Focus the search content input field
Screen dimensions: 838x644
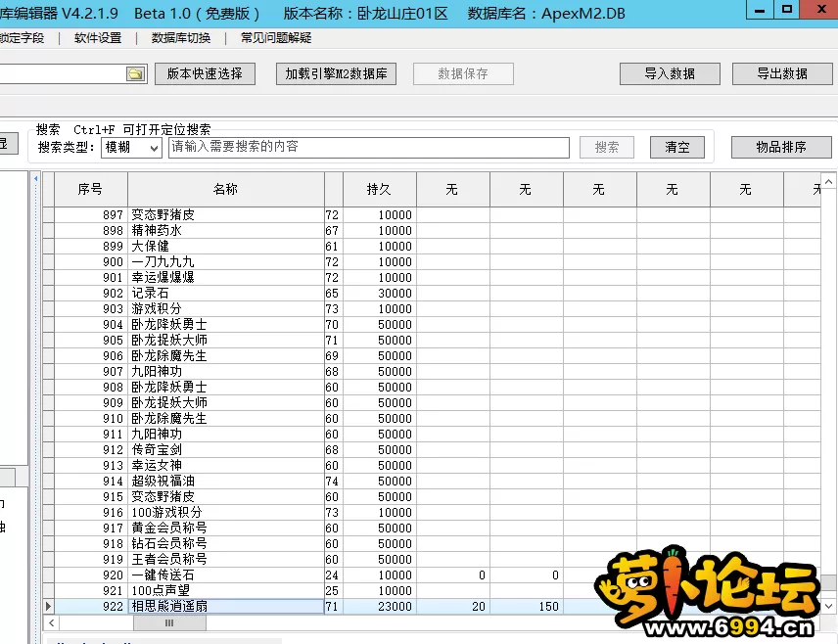click(x=369, y=147)
